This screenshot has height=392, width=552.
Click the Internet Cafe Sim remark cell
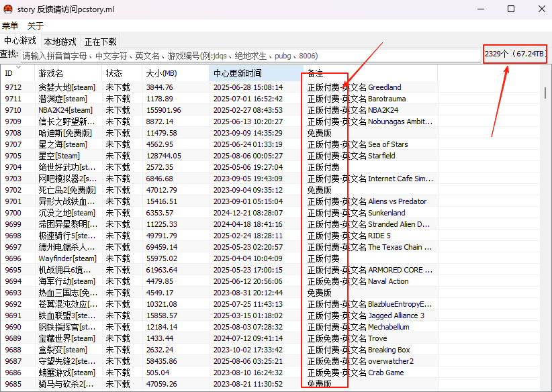(x=370, y=179)
